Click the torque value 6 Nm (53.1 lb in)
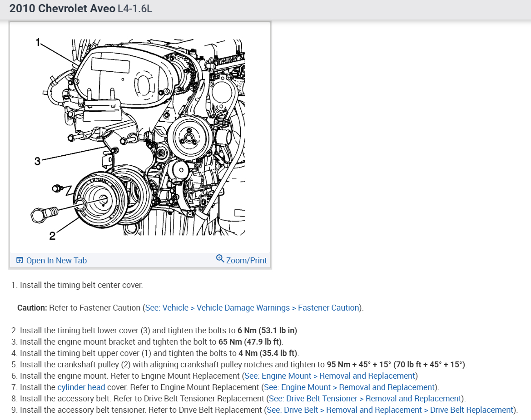531x420 pixels. (267, 330)
